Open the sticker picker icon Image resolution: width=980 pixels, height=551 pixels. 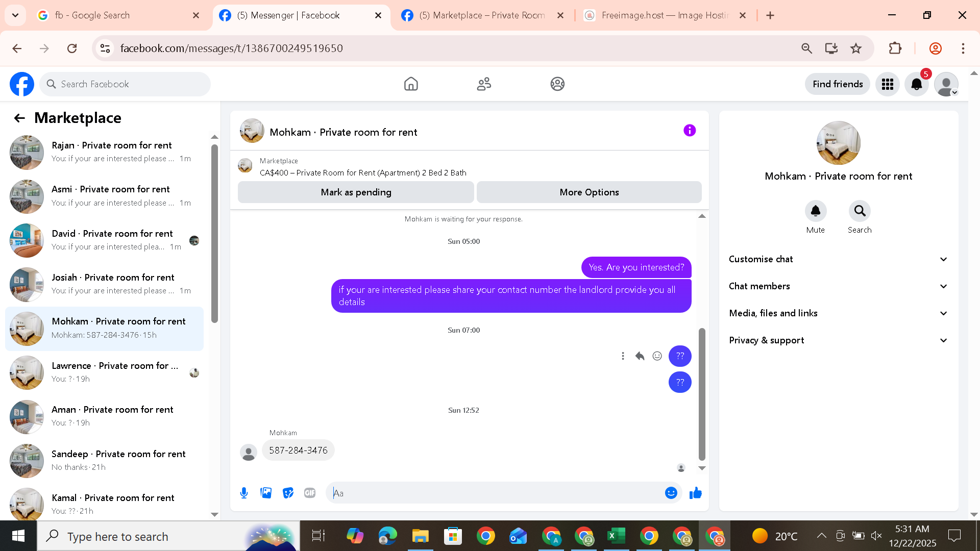(288, 493)
